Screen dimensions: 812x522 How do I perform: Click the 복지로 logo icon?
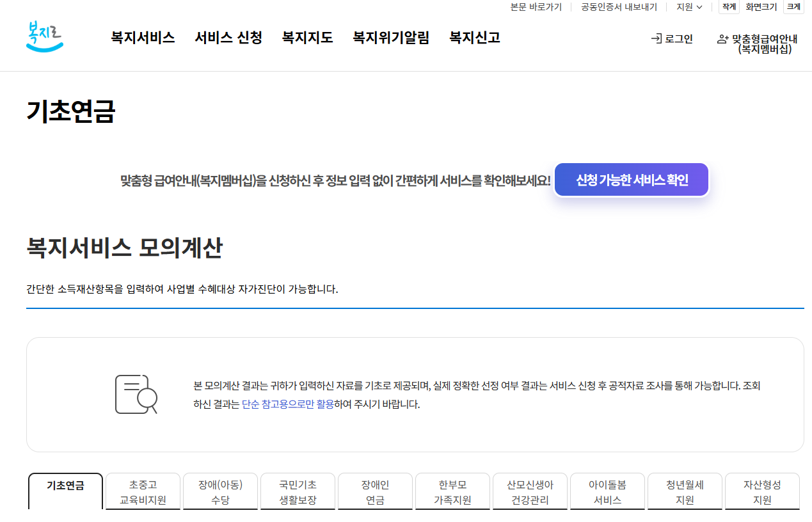click(45, 36)
